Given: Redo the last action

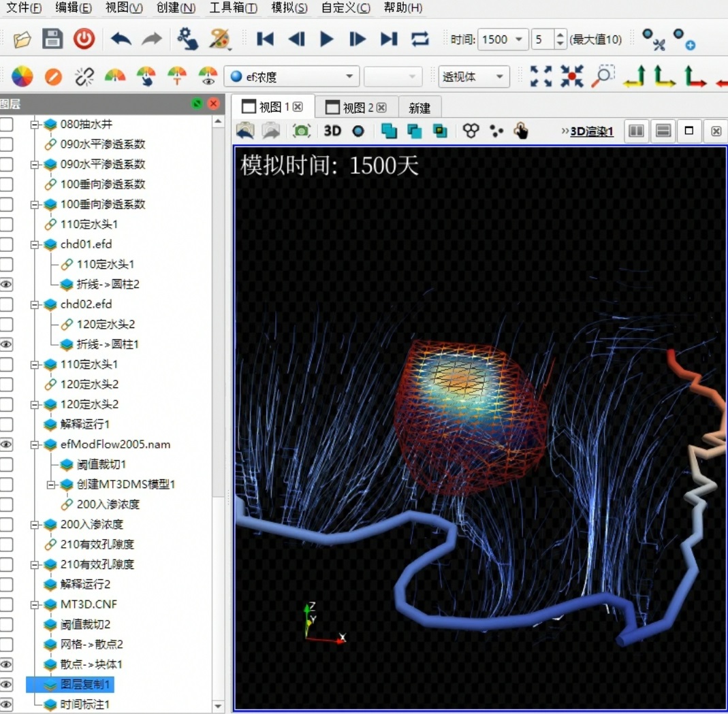Looking at the screenshot, I should coord(152,39).
